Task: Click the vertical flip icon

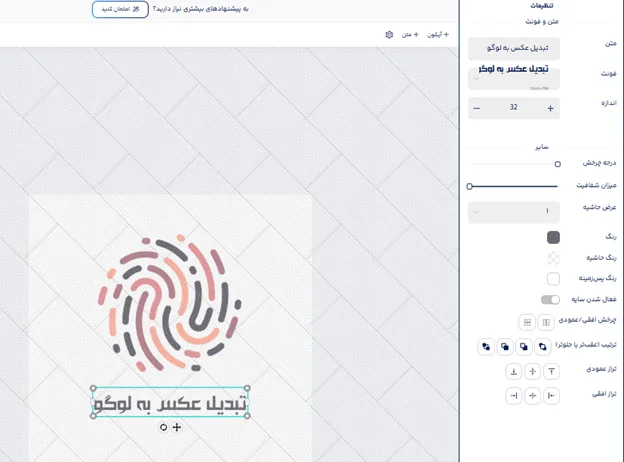Action: click(527, 322)
